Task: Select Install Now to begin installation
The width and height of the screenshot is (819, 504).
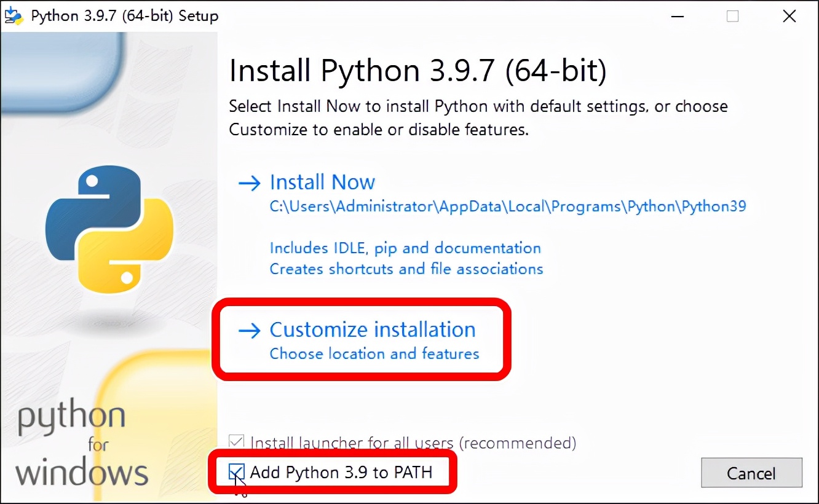Action: coord(322,183)
